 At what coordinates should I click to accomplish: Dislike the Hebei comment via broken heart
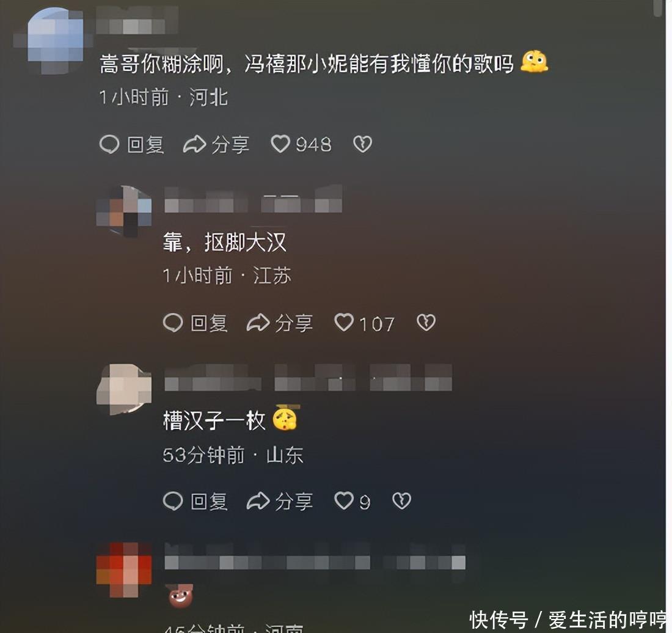(362, 144)
